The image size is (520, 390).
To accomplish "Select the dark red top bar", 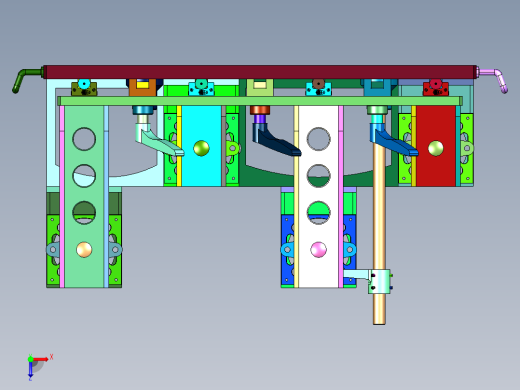I will point(260,72).
